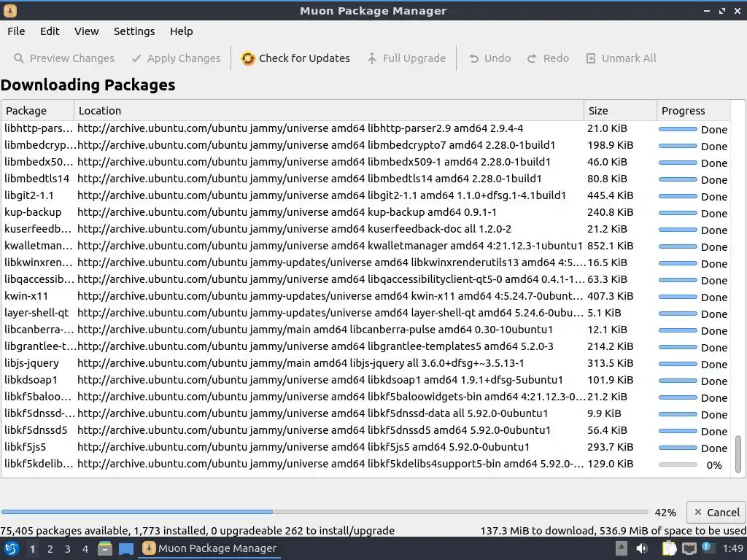Open the Settings menu
The image size is (747, 560).
[134, 31]
